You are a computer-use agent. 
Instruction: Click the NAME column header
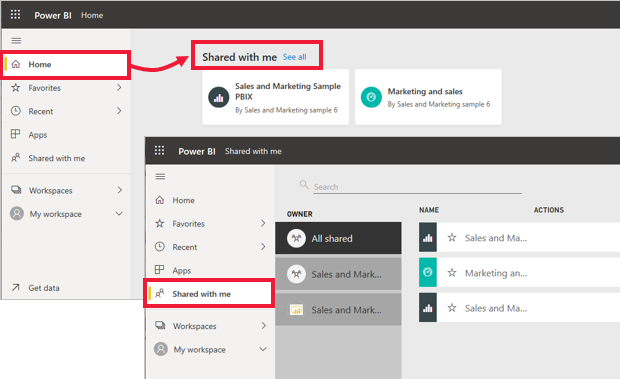point(429,210)
